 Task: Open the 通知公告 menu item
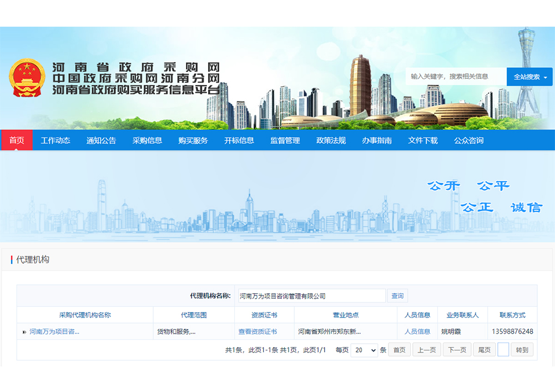pos(101,140)
